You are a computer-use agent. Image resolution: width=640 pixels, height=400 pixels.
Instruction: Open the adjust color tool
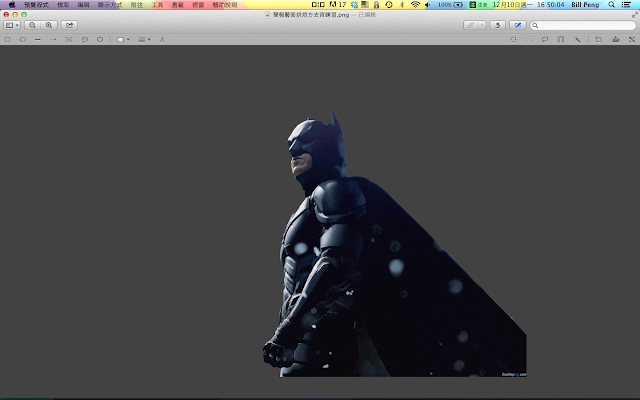[616, 40]
